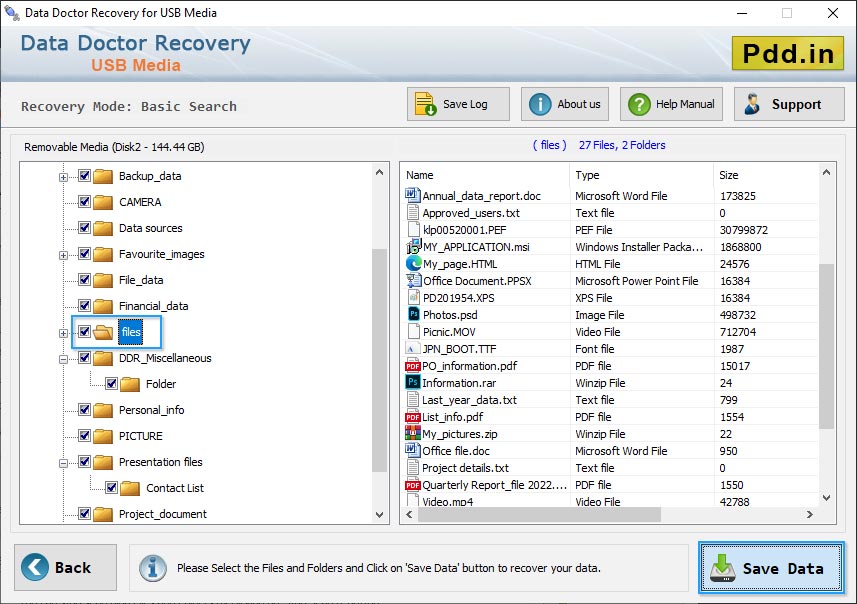Click the vertical scrollbar thumb of the folder tree
Viewport: 857px width, 604px height.
pyautogui.click(x=380, y=360)
